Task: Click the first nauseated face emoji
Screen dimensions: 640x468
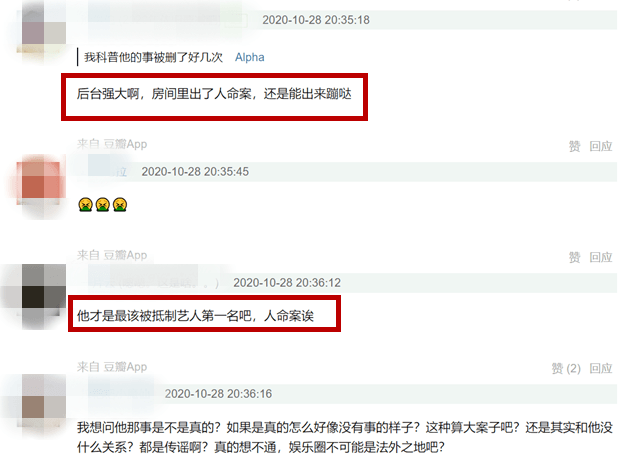Action: (x=85, y=204)
